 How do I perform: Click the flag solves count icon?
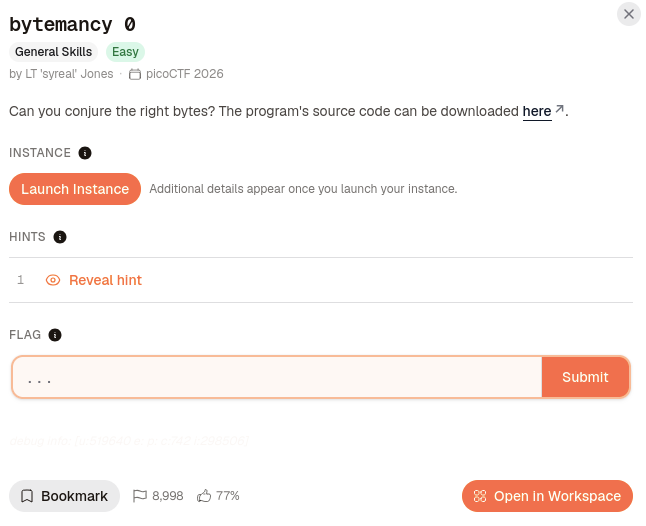click(140, 496)
